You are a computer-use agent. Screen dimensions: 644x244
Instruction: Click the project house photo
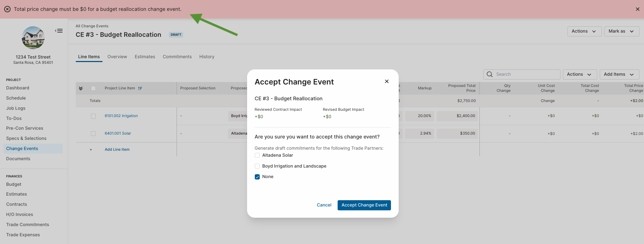pyautogui.click(x=33, y=38)
